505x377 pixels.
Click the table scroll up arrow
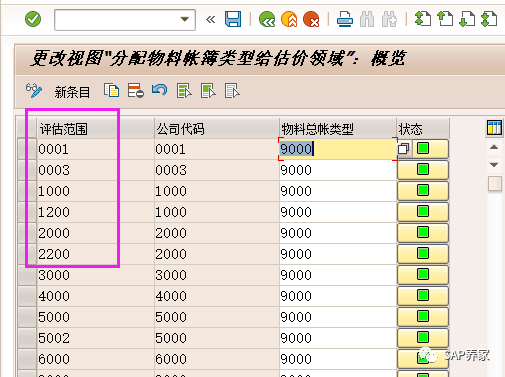click(x=494, y=147)
